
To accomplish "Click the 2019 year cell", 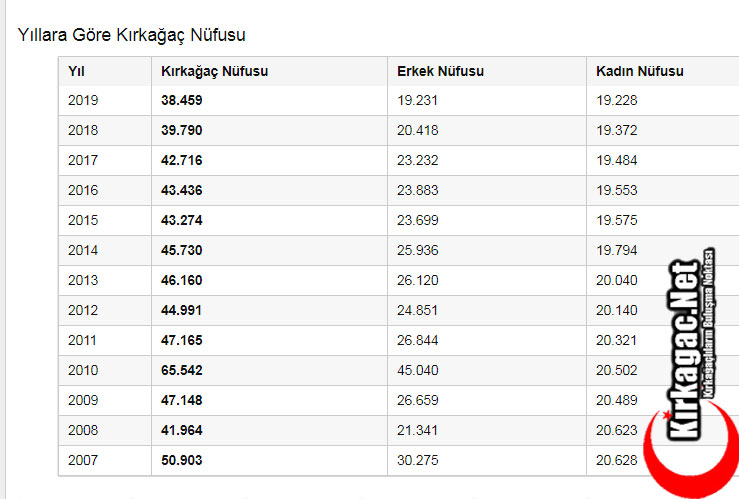I will tap(83, 101).
